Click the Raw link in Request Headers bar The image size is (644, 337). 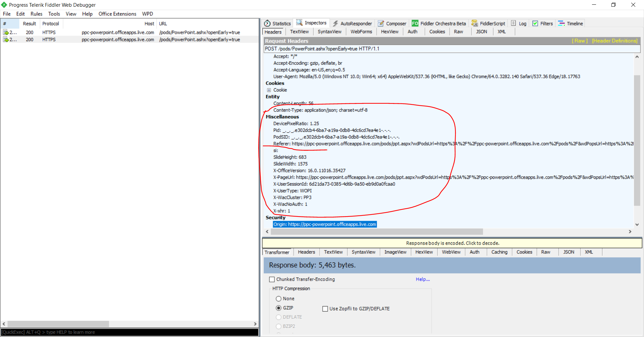point(580,41)
